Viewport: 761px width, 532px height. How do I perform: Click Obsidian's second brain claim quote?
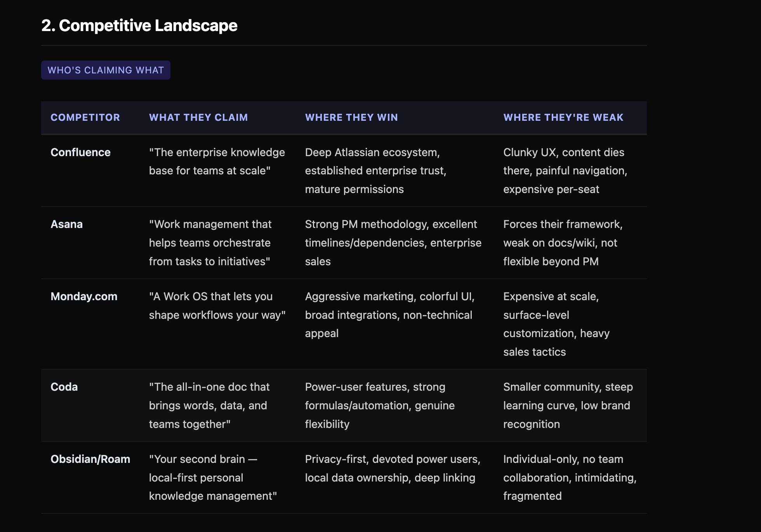pos(212,478)
